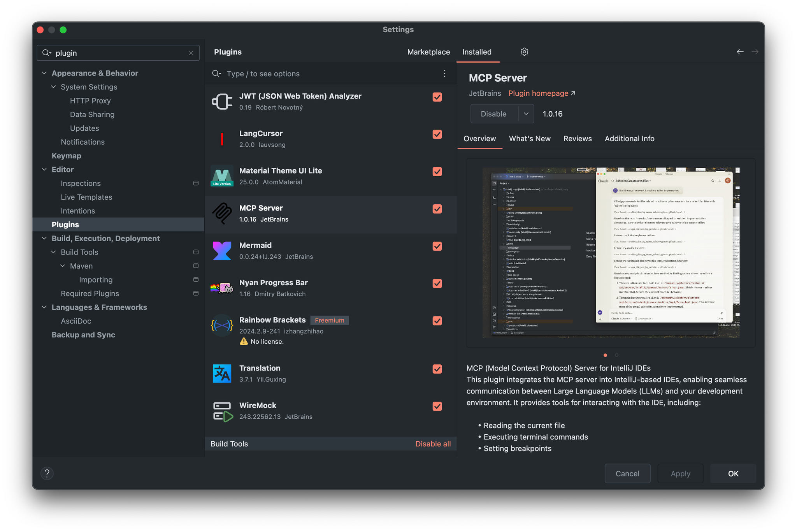Toggle the Rainbow Brackets checkbox

(437, 321)
